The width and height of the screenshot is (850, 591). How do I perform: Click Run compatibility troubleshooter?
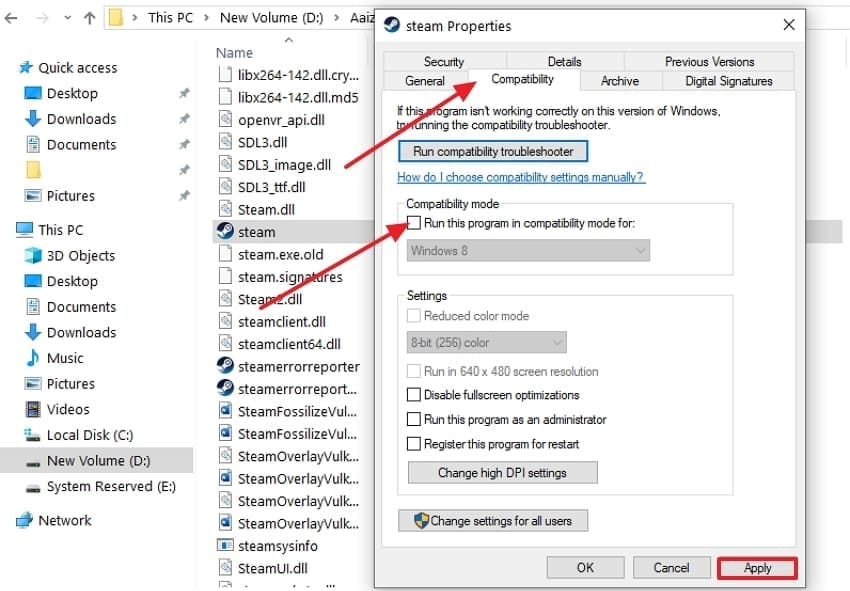(x=492, y=151)
